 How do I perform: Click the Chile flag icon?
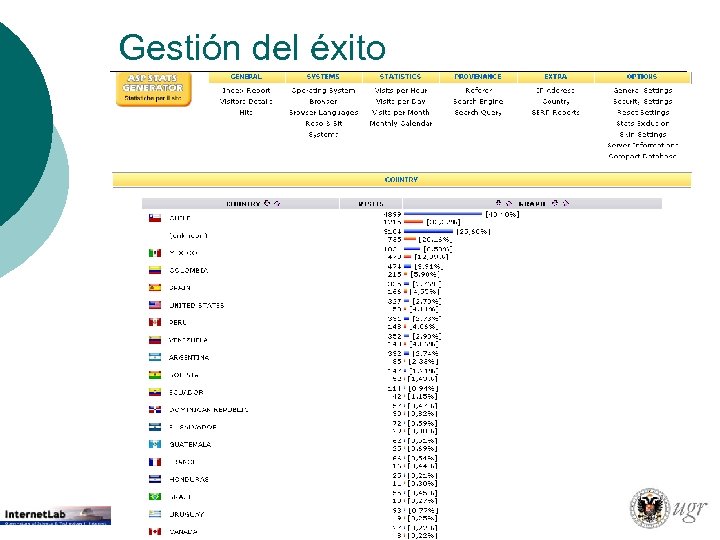[155, 218]
